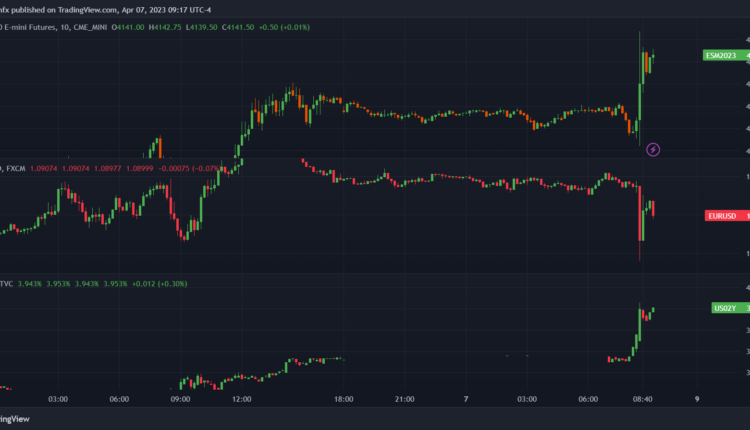Click the day 7 date marker
750x430 pixels.
[x=466, y=399]
